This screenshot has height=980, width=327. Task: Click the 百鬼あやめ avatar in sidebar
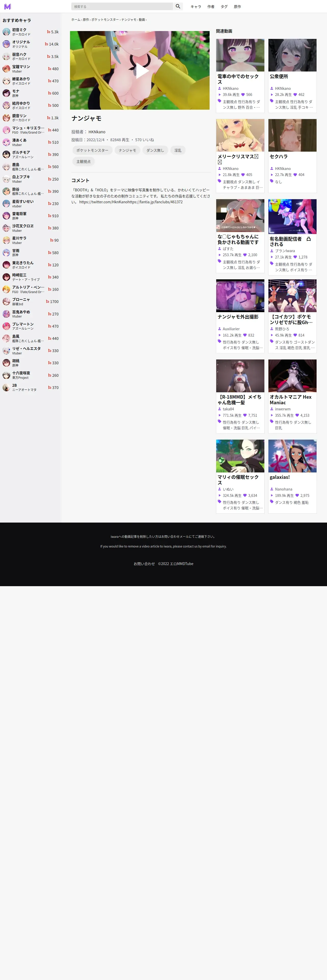click(x=6, y=314)
